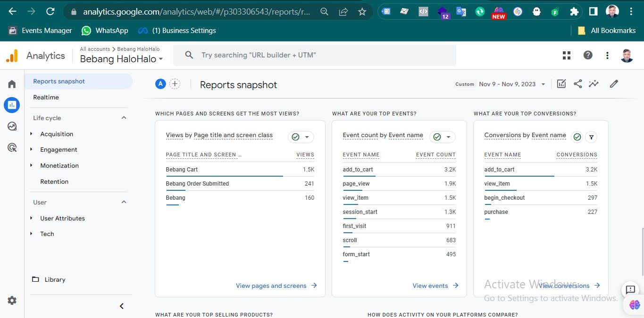The image size is (644, 318).
Task: Open the Explore icon in left rail
Action: click(12, 126)
